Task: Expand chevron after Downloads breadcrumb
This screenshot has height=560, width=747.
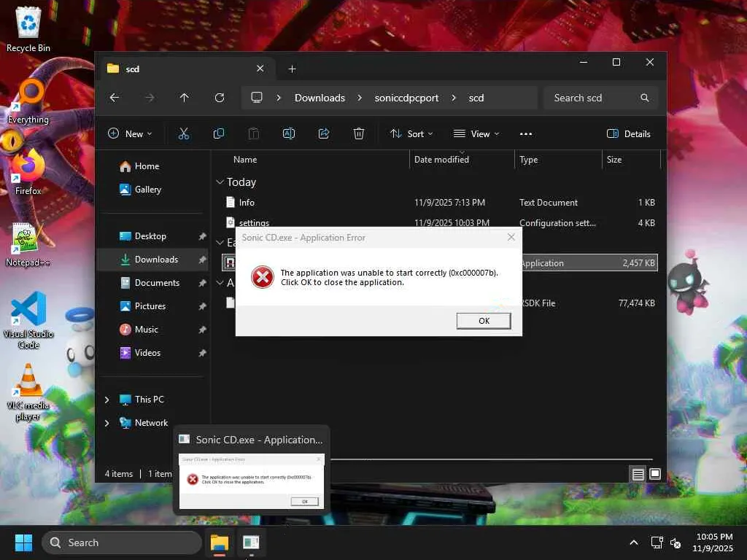Action: tap(360, 98)
